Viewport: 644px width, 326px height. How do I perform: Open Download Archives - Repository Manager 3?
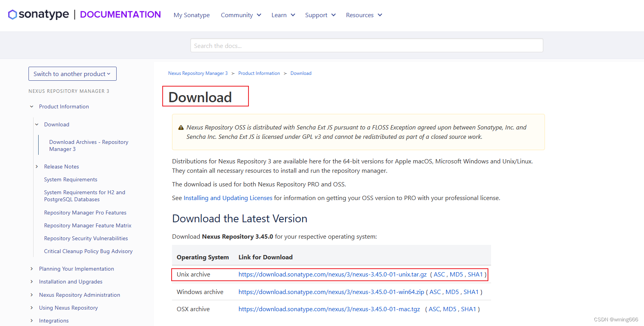89,145
